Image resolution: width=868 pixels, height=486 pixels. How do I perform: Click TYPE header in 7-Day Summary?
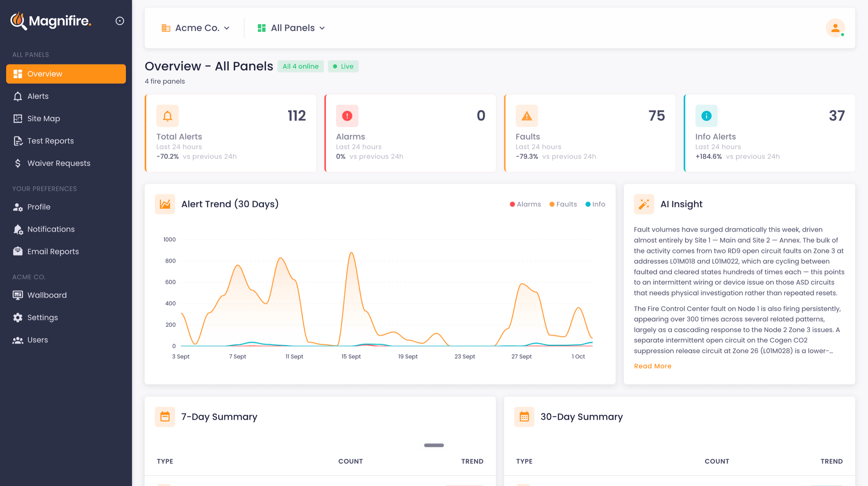[165, 461]
